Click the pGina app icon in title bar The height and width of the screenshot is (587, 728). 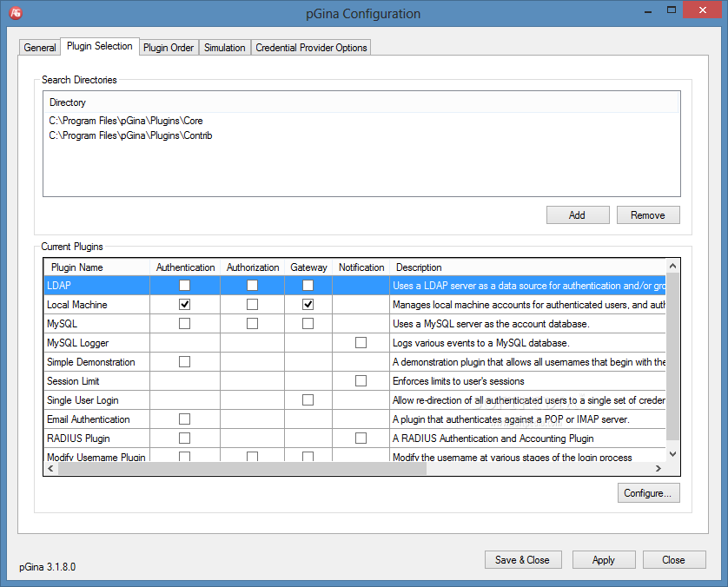click(16, 12)
